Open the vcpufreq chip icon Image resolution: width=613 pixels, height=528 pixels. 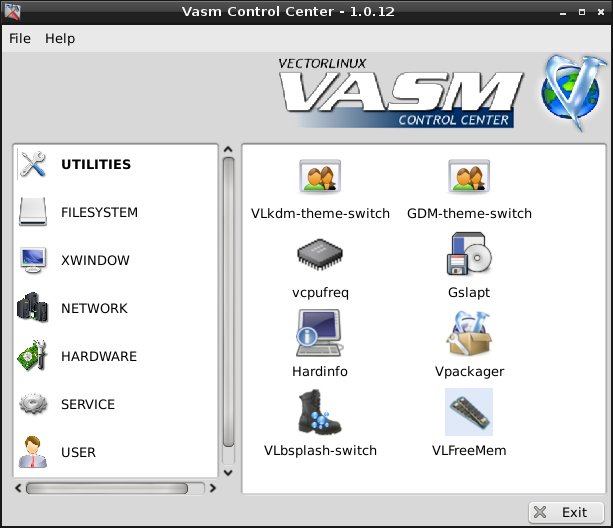pyautogui.click(x=320, y=257)
